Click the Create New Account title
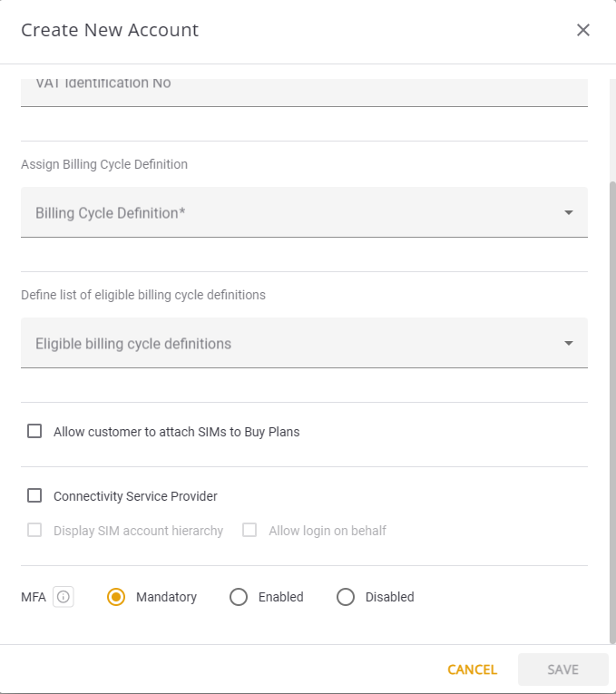The height and width of the screenshot is (694, 616). tap(110, 30)
